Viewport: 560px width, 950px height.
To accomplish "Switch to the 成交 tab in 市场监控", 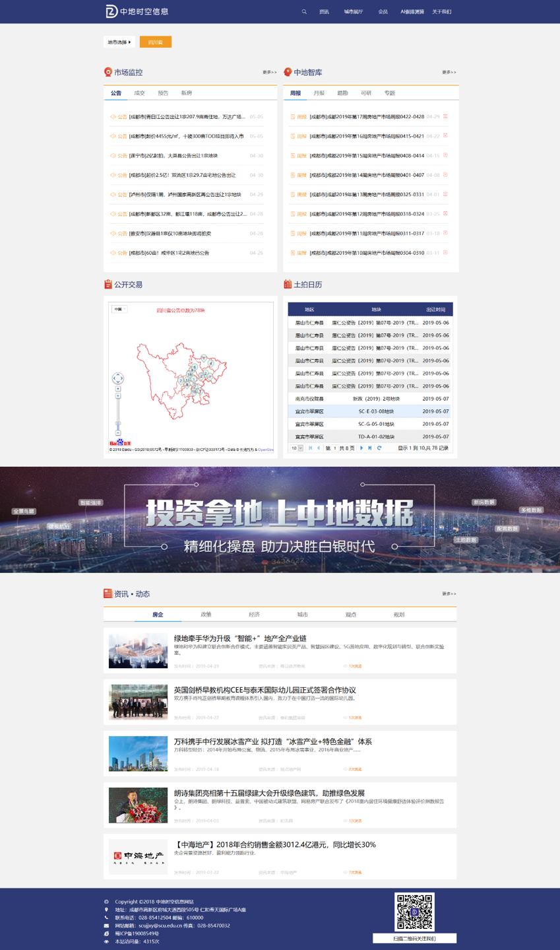I will tap(139, 93).
